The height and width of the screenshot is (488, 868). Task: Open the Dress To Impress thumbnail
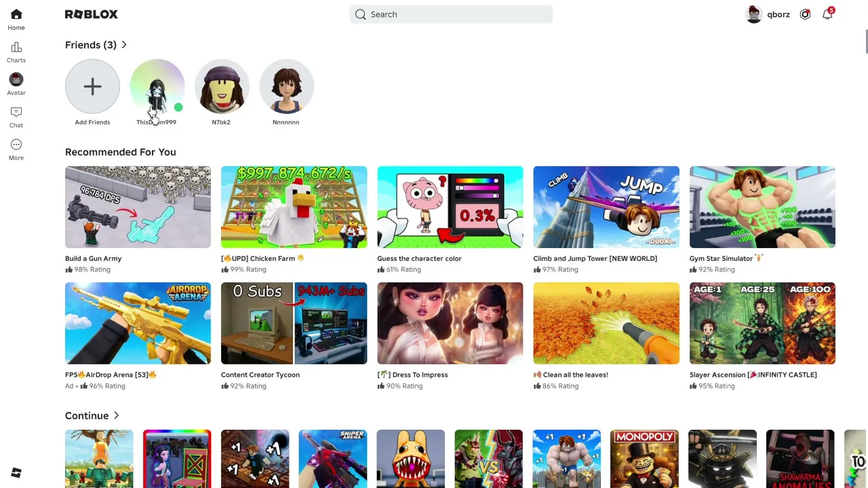click(x=450, y=323)
